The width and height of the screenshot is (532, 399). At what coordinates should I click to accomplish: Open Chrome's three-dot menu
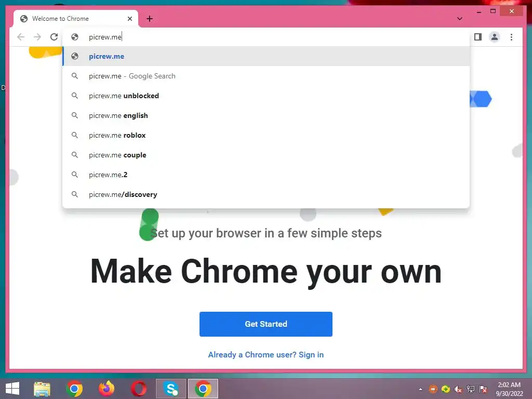[x=511, y=37]
